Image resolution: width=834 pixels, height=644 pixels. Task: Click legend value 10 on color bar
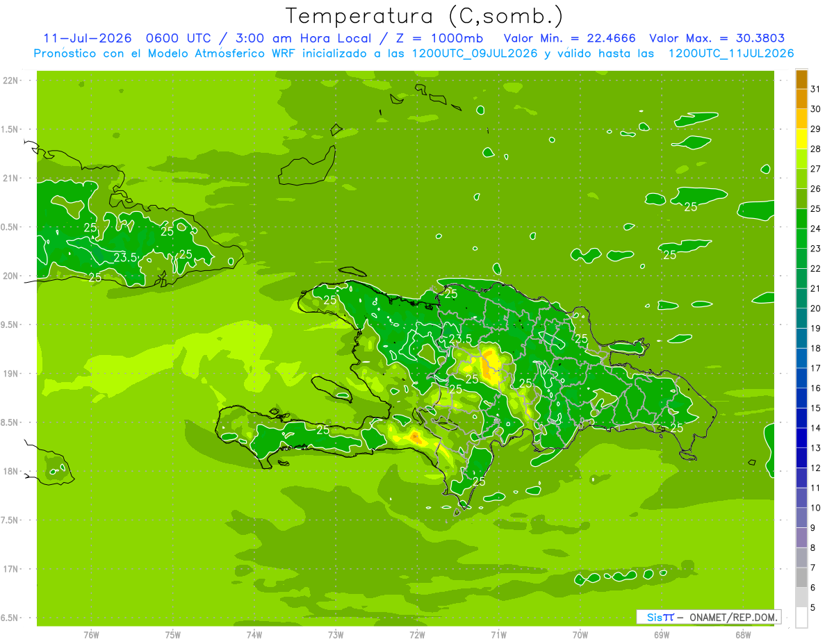click(816, 507)
